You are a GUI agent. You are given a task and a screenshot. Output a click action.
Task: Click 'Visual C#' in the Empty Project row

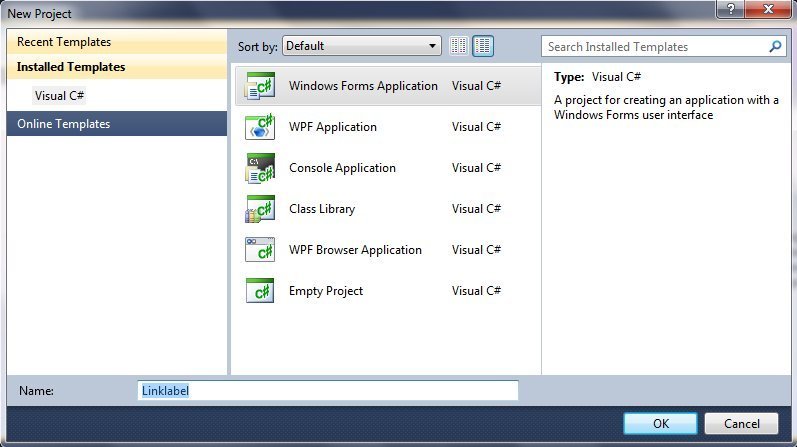tap(476, 291)
